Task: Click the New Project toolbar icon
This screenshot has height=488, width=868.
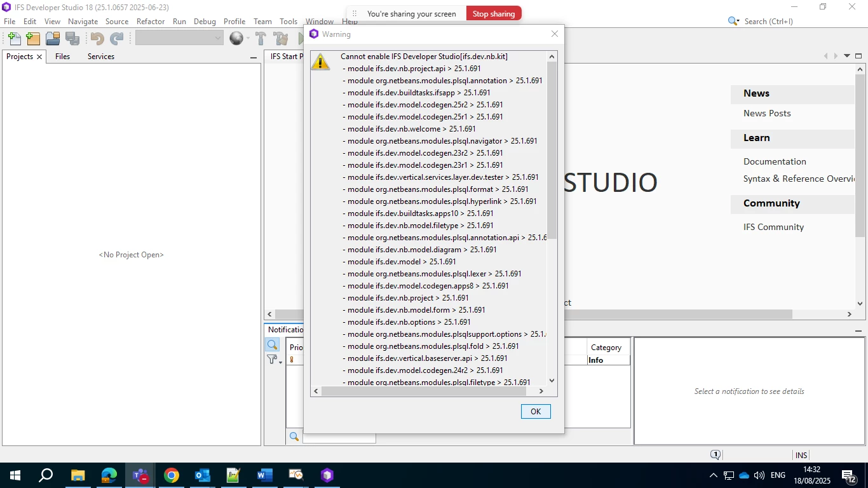Action: tap(33, 39)
